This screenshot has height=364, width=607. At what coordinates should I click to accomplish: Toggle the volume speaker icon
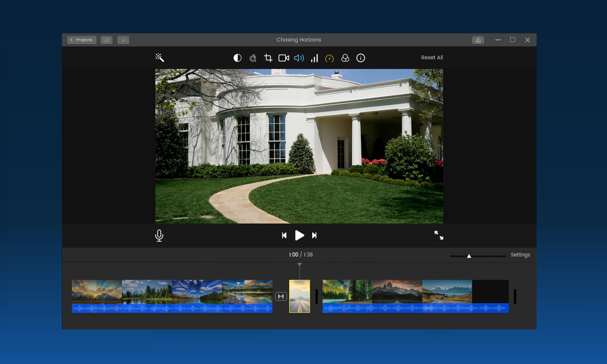click(299, 58)
